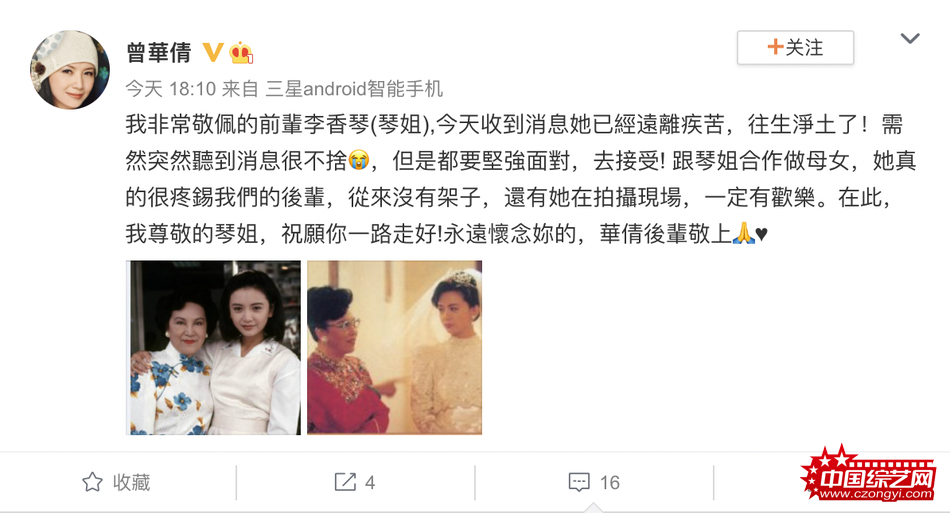Open the 16 comments tab

click(594, 483)
